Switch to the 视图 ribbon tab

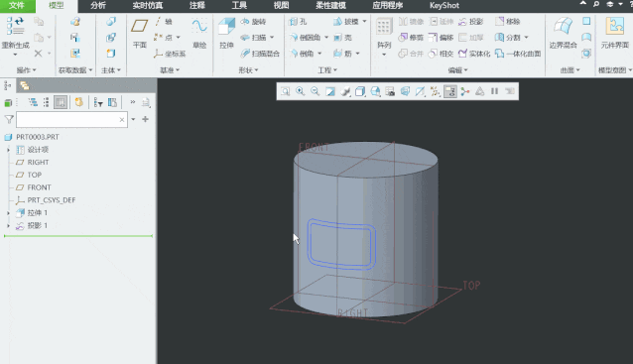point(281,6)
